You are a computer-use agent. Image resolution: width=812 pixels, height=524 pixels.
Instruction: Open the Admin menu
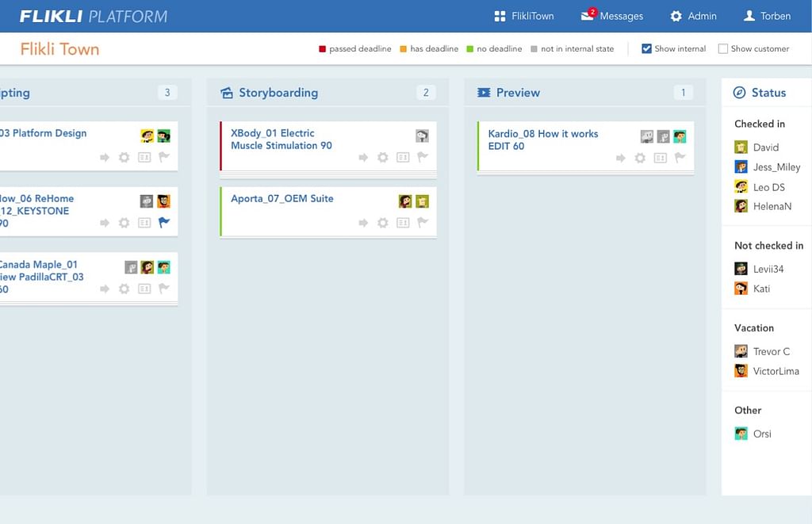click(693, 16)
